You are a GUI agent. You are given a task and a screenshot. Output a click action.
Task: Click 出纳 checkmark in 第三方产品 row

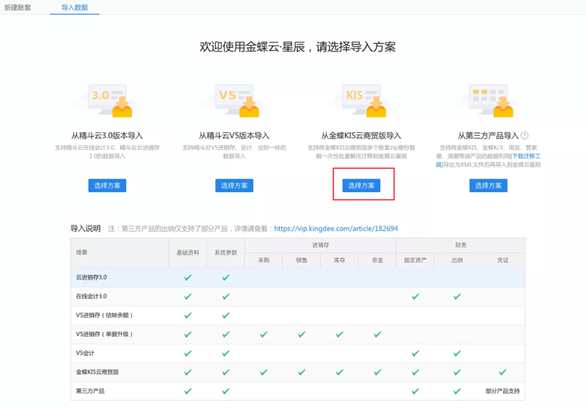tap(457, 391)
